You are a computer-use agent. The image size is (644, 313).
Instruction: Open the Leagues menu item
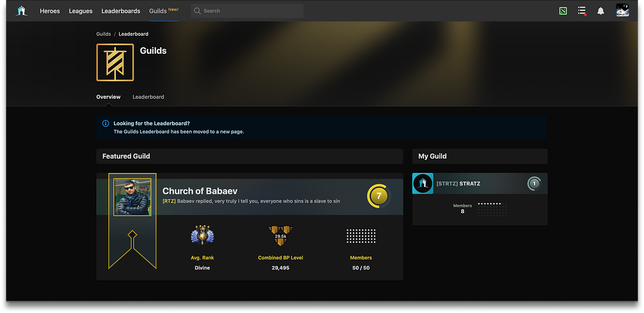point(80,11)
